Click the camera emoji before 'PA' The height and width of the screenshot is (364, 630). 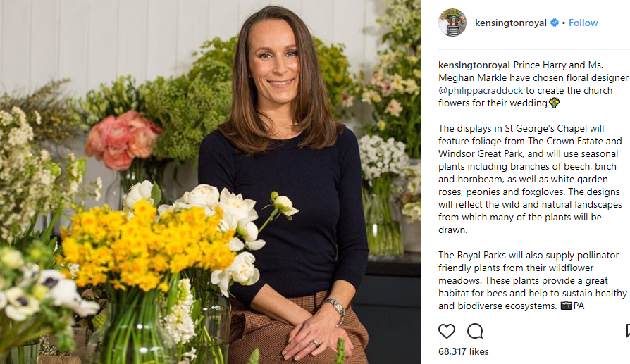pyautogui.click(x=566, y=306)
